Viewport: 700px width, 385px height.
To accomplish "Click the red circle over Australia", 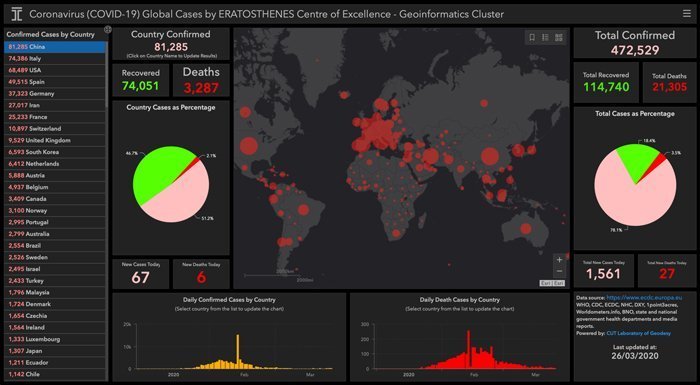I will (526, 229).
